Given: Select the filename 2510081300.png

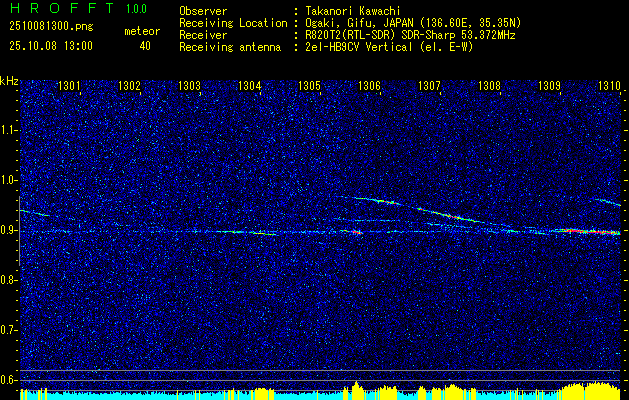Looking at the screenshot, I should 51,27.
